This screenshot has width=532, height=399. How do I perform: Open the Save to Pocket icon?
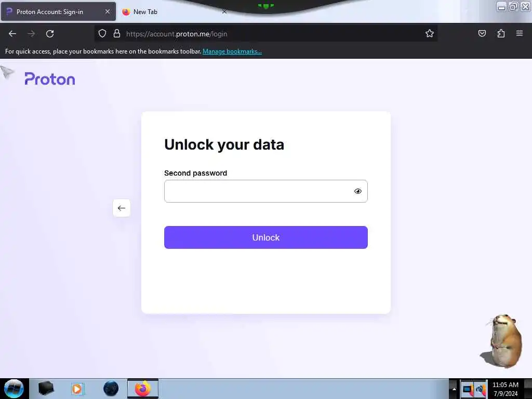tap(482, 34)
